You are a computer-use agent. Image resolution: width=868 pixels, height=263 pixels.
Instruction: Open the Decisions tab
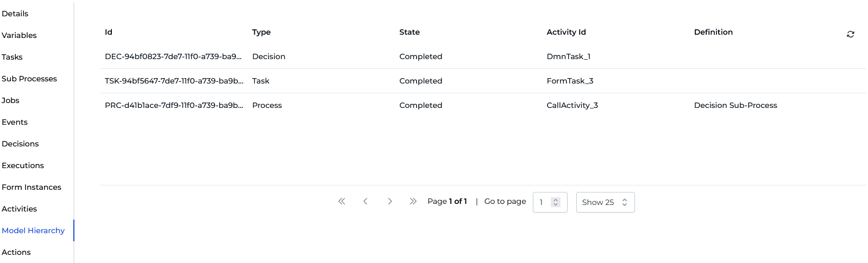(21, 144)
